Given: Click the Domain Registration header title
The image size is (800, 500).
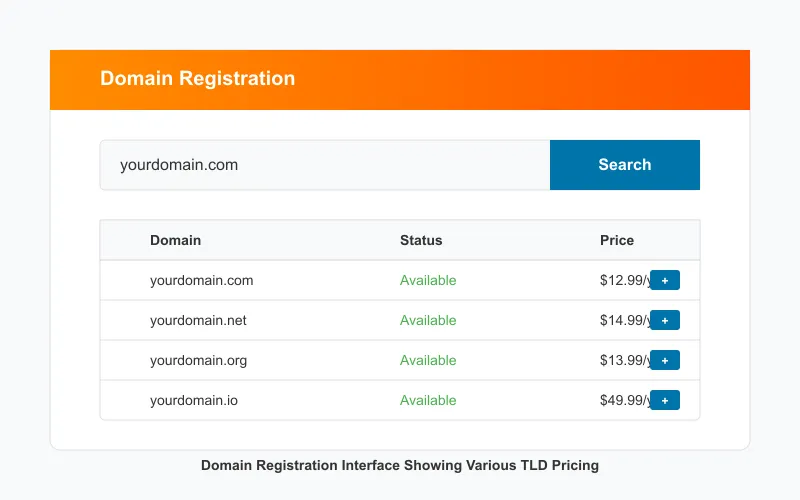Looking at the screenshot, I should [197, 79].
